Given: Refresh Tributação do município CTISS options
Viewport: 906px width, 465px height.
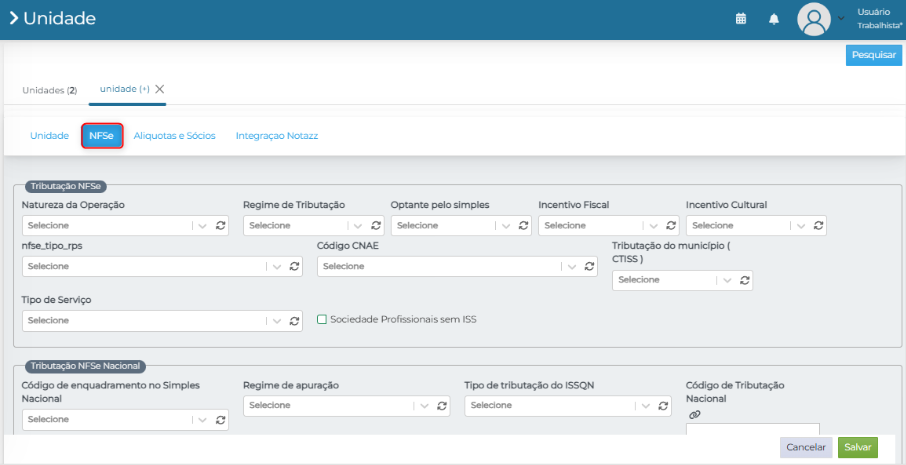Looking at the screenshot, I should (x=744, y=280).
